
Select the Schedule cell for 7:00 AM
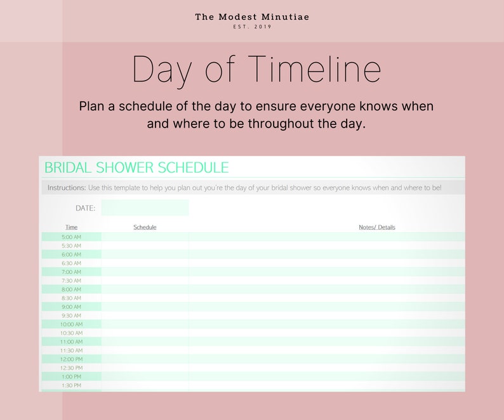tap(145, 272)
